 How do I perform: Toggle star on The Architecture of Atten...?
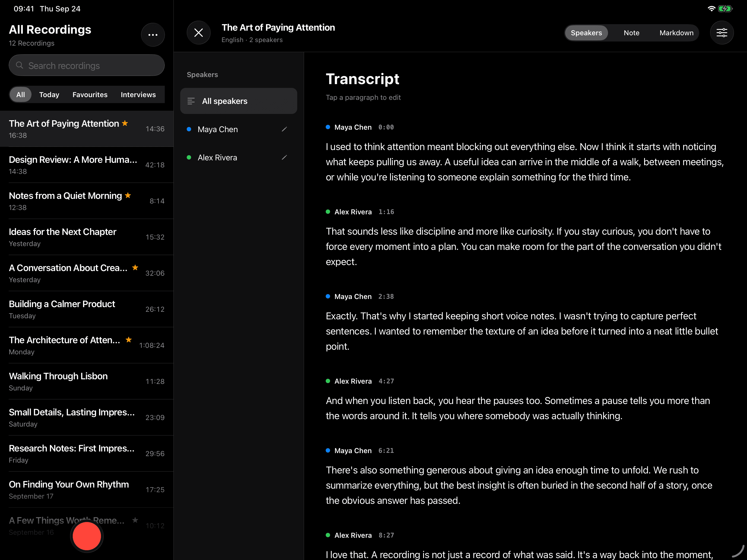tap(129, 340)
